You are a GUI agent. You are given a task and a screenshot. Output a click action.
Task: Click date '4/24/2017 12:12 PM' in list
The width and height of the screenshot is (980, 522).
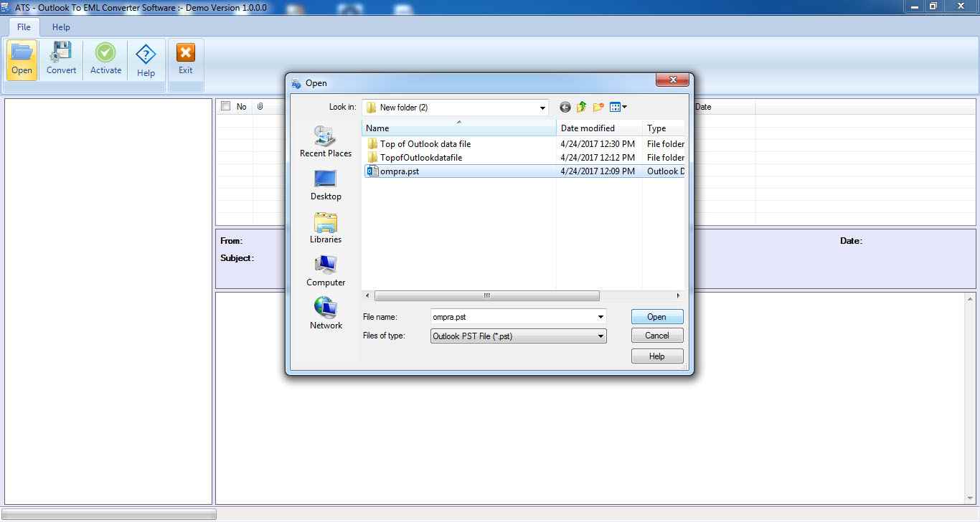(x=598, y=158)
